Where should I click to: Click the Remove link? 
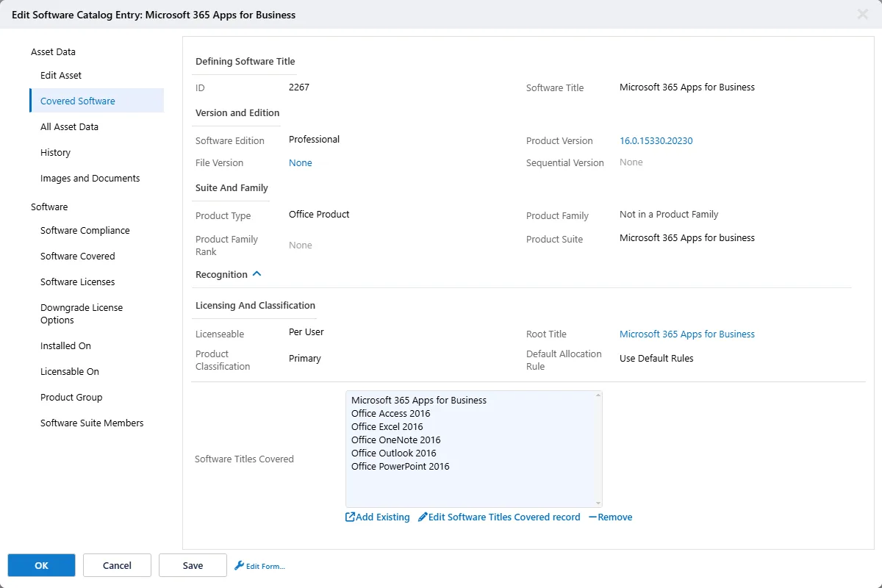[615, 517]
